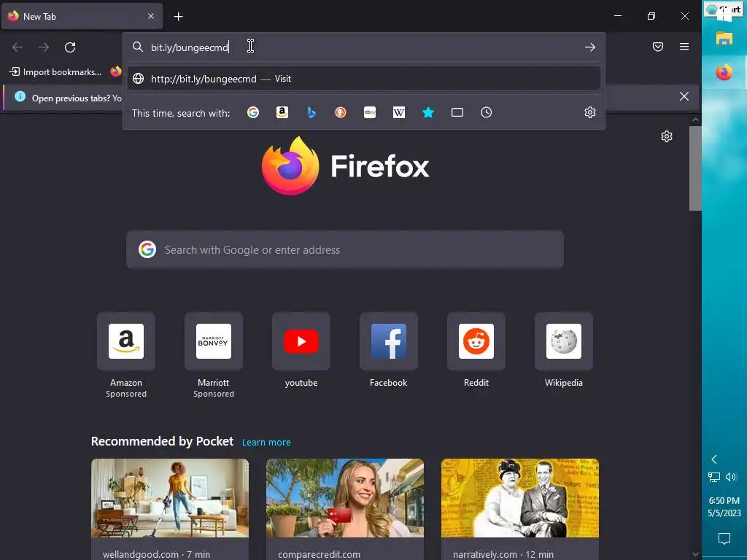747x560 pixels.
Task: Search this time with eBay
Action: tap(370, 112)
